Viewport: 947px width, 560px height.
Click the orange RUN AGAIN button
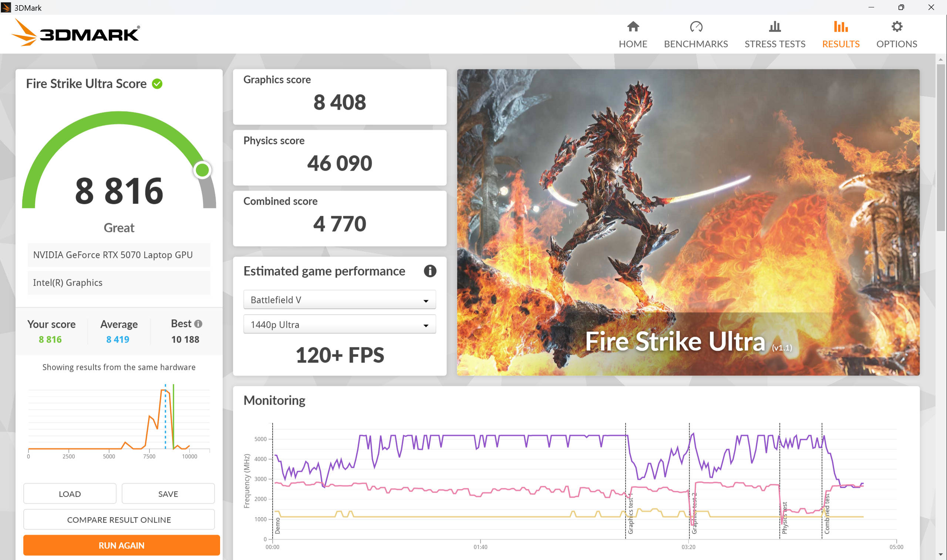(122, 545)
